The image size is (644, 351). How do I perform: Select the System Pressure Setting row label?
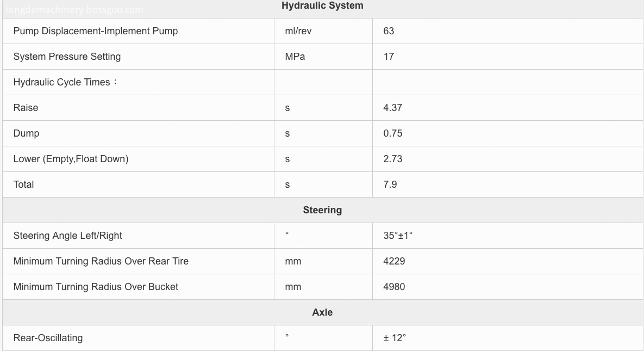[x=67, y=57]
